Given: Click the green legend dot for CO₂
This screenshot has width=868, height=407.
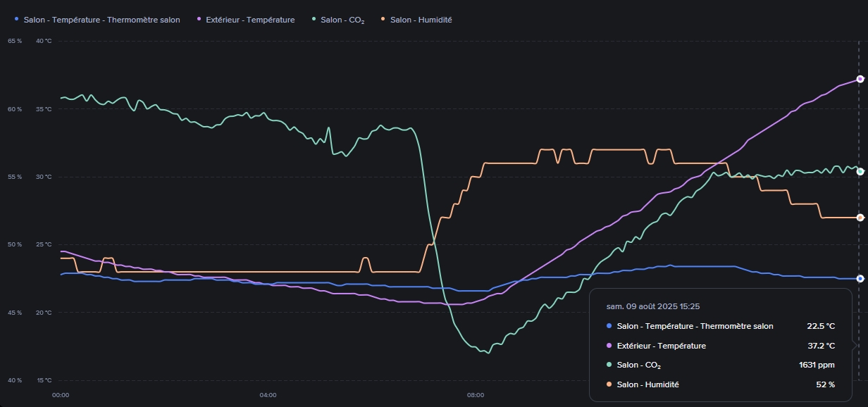Looking at the screenshot, I should point(314,20).
